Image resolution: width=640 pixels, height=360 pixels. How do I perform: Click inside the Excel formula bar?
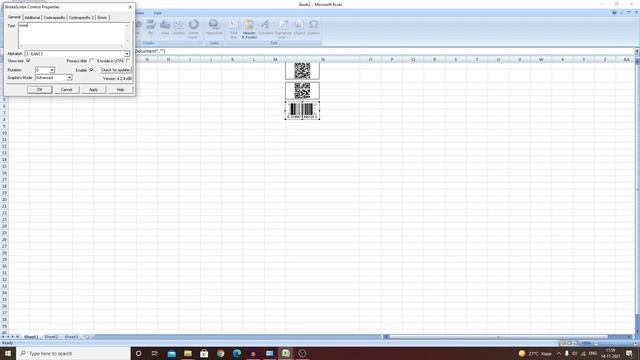[x=384, y=51]
